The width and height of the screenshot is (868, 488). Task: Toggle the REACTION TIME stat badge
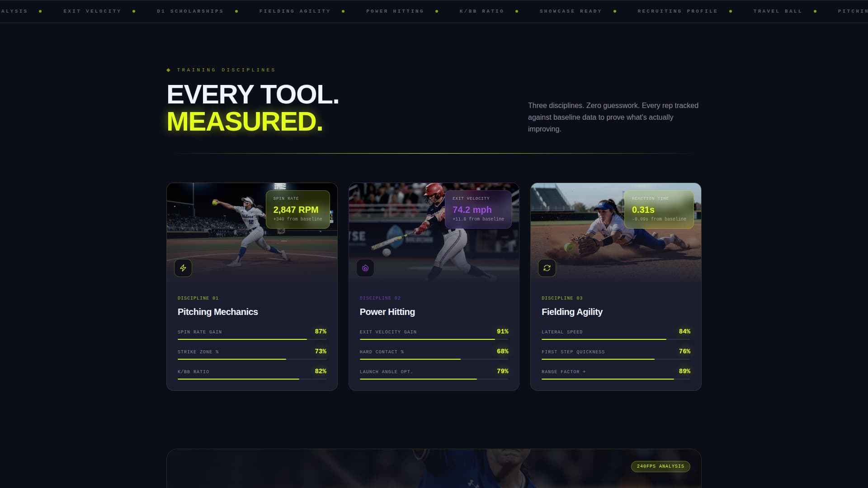(x=660, y=209)
